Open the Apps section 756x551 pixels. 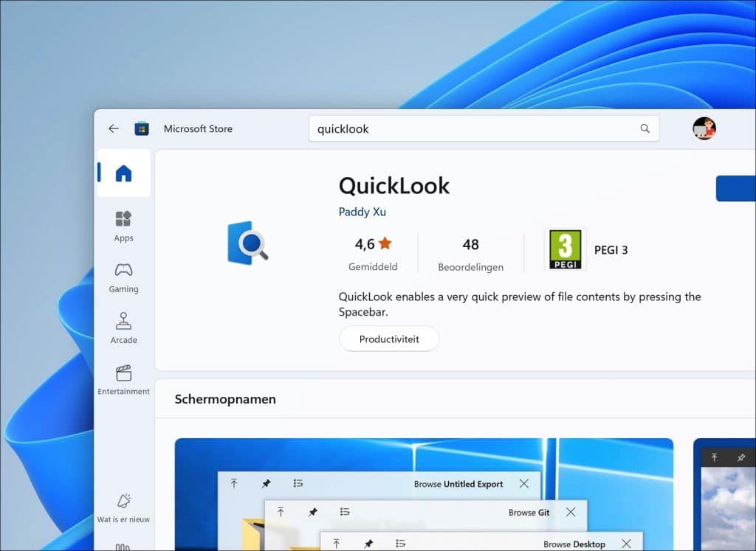coord(123,226)
